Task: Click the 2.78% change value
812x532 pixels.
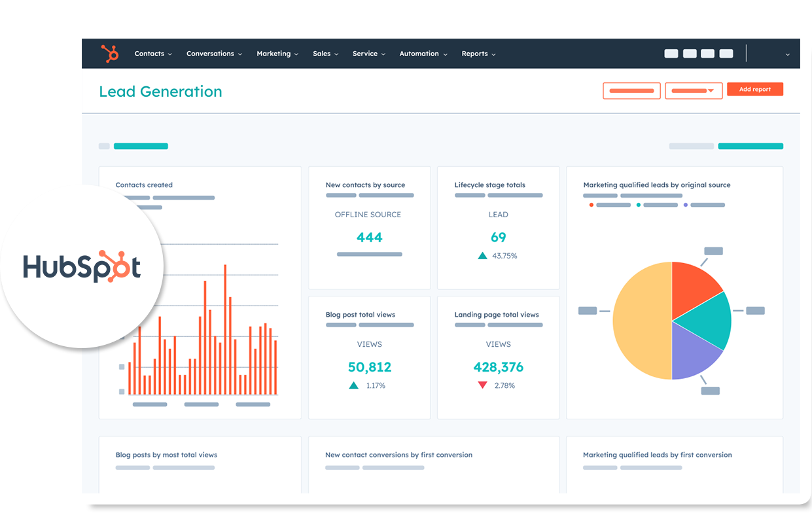Action: 504,385
